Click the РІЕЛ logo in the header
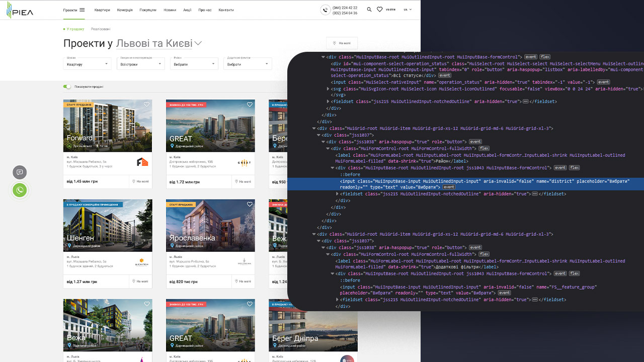This screenshot has width=644, height=362. point(20,10)
